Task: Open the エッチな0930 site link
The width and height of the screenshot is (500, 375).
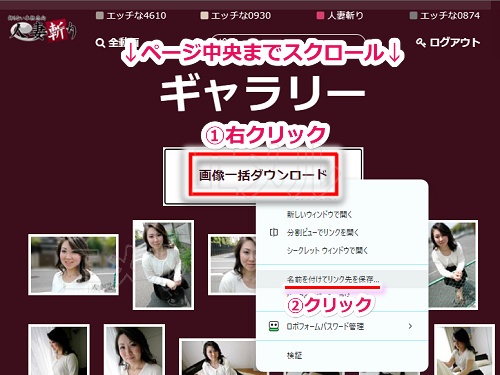Action: point(236,16)
